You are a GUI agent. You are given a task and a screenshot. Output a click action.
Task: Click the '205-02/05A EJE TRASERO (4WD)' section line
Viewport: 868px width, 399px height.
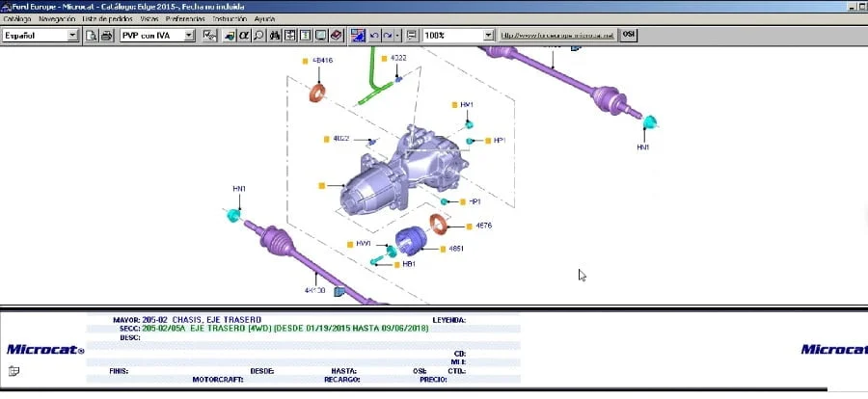coord(285,329)
